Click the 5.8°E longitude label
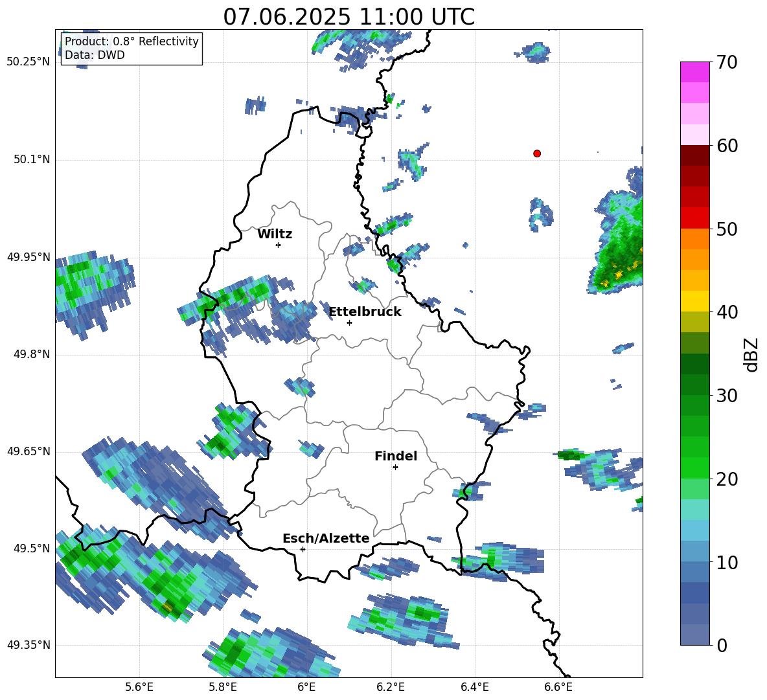Viewport: 767px width, 700px height. point(223,687)
